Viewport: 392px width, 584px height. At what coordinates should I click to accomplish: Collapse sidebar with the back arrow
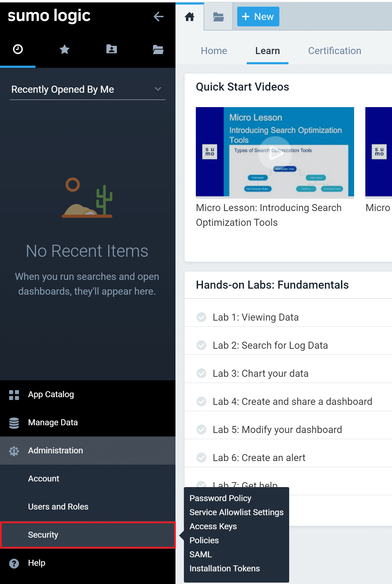pyautogui.click(x=159, y=17)
